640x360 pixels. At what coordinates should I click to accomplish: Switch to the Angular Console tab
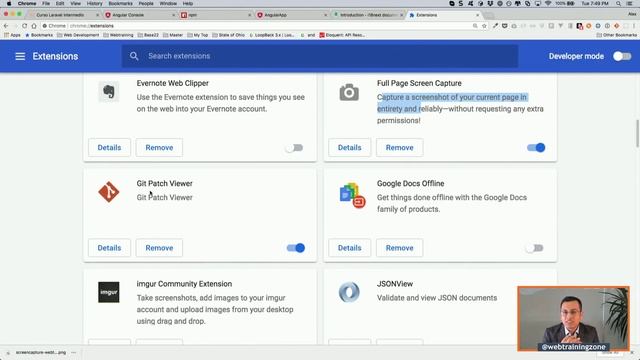click(139, 15)
